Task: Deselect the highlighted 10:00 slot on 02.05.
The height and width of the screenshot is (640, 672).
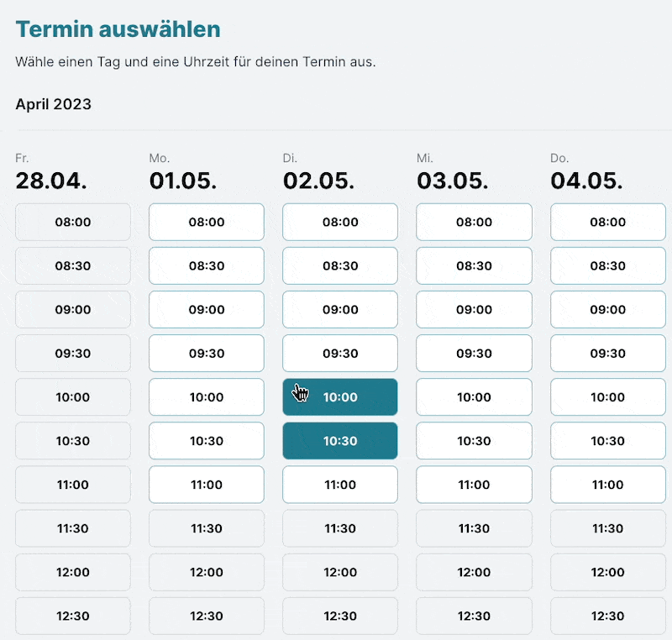Action: pyautogui.click(x=340, y=396)
